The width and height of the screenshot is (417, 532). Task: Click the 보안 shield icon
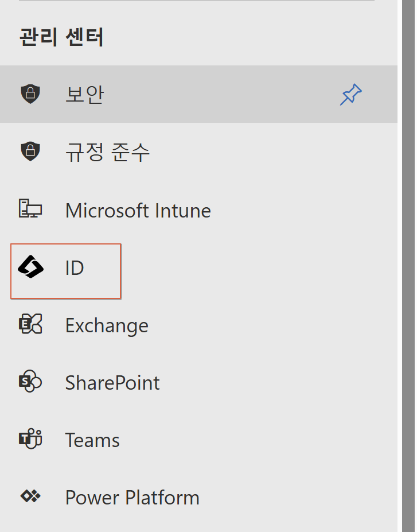30,94
